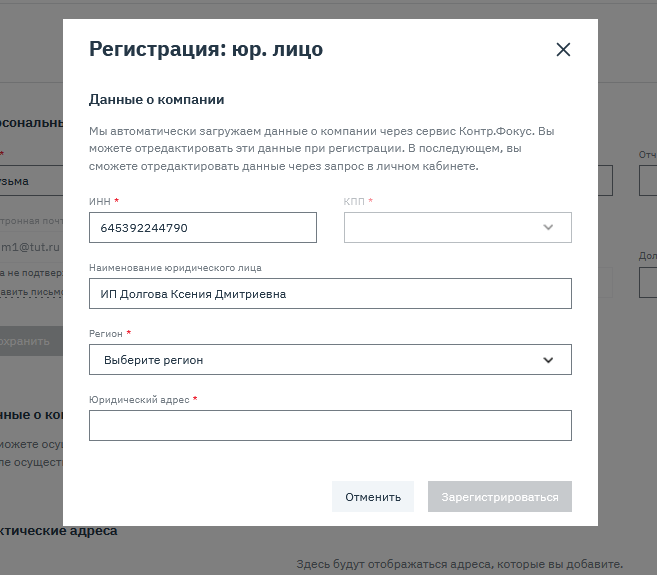Click the Зарегистрироваться button

pyautogui.click(x=499, y=497)
